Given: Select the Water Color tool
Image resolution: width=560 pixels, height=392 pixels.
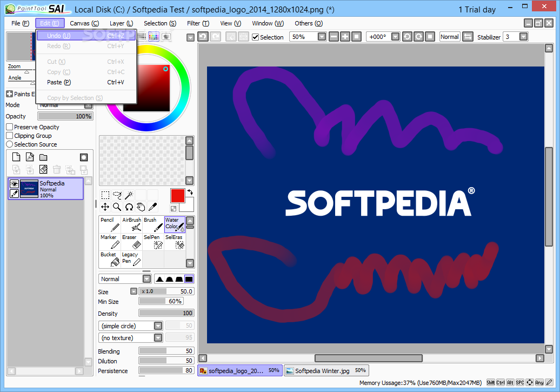Looking at the screenshot, I should click(175, 224).
